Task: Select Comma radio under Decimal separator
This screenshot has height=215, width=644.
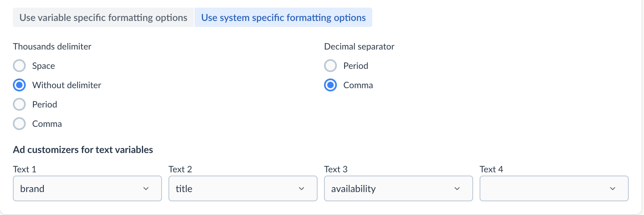Action: 330,85
